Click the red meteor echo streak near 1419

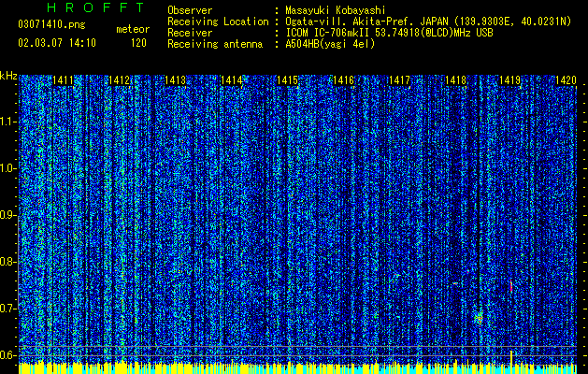pos(510,286)
